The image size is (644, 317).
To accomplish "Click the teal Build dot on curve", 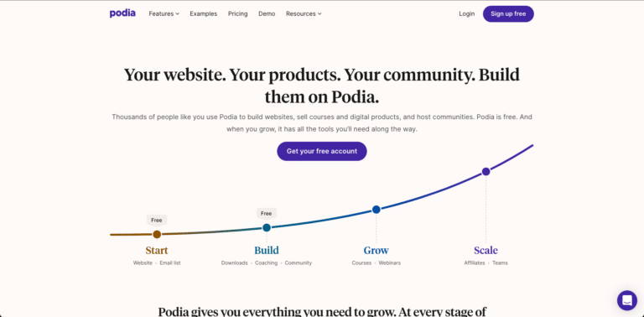I will click(267, 227).
